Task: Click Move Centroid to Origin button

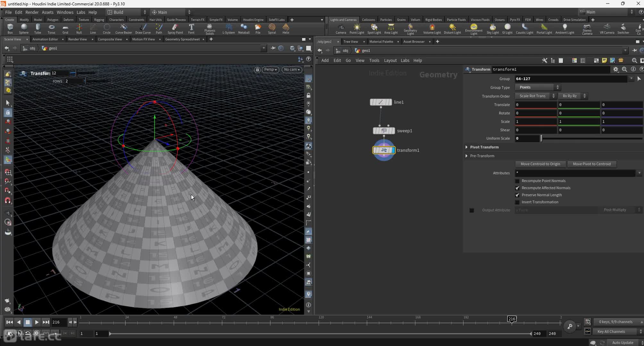Action: pos(540,164)
